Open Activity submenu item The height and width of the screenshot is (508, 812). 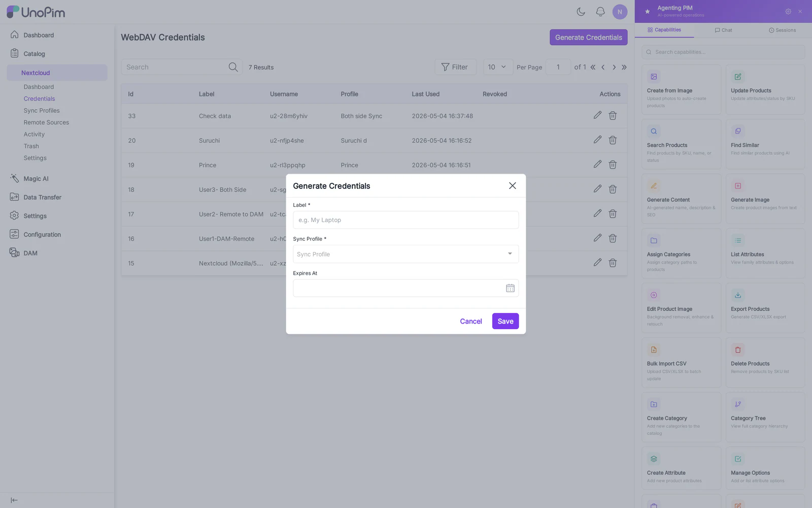click(x=34, y=134)
